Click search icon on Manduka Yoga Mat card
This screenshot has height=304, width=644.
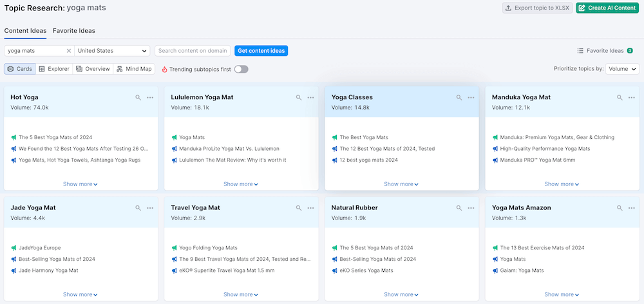click(x=620, y=97)
